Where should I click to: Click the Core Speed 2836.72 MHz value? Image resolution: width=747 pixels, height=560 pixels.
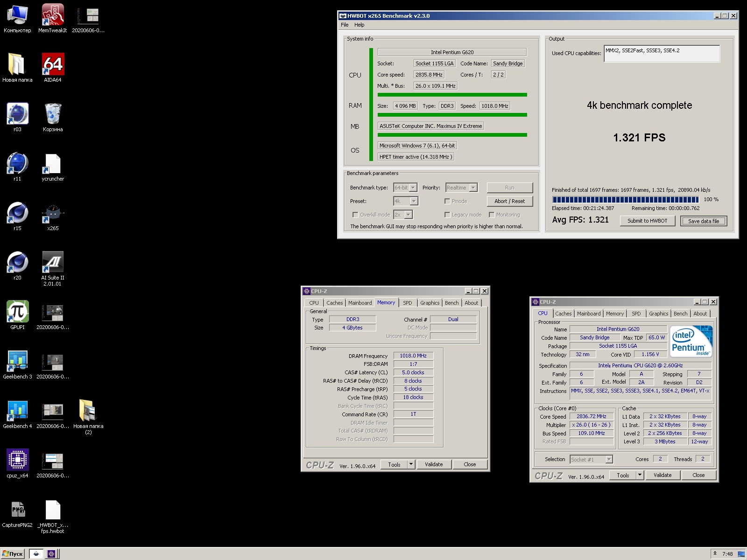(591, 416)
